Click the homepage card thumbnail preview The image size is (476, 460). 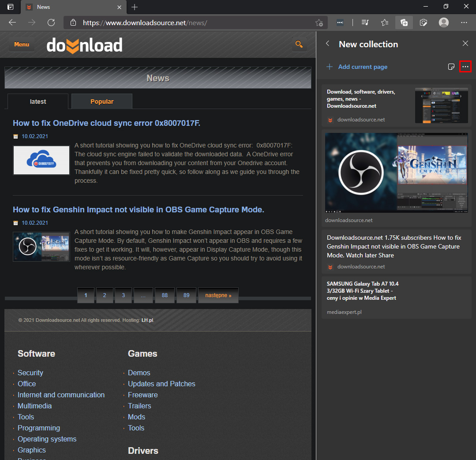(442, 106)
